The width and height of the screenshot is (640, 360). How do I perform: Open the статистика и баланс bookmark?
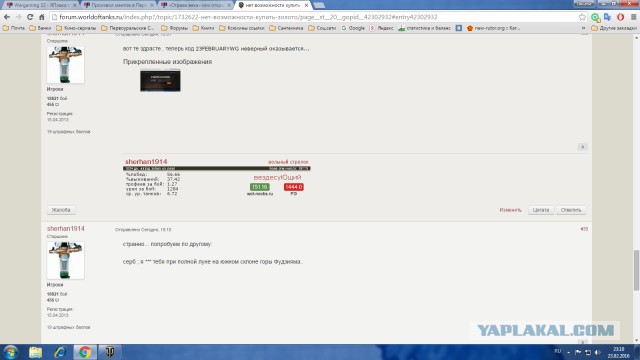[x=424, y=28]
